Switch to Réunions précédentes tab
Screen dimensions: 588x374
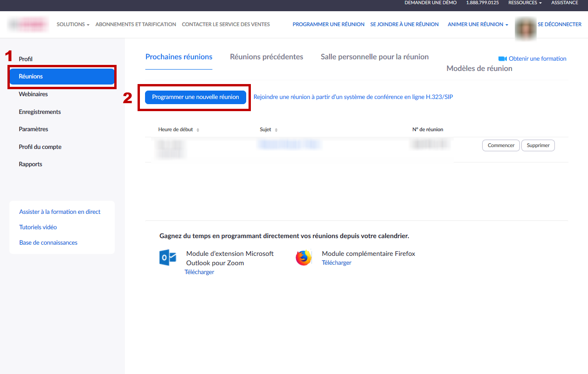[266, 56]
